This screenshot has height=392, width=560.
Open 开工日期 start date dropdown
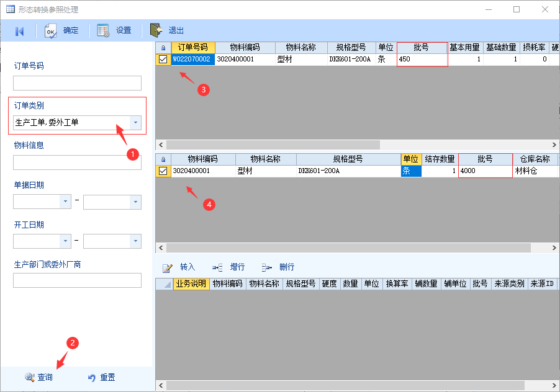pos(65,241)
